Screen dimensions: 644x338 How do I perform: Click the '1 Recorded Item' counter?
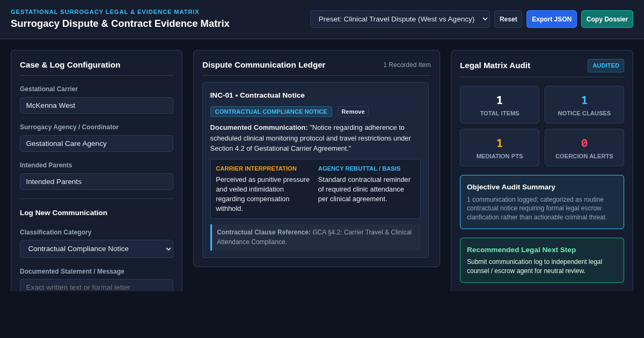pos(407,65)
